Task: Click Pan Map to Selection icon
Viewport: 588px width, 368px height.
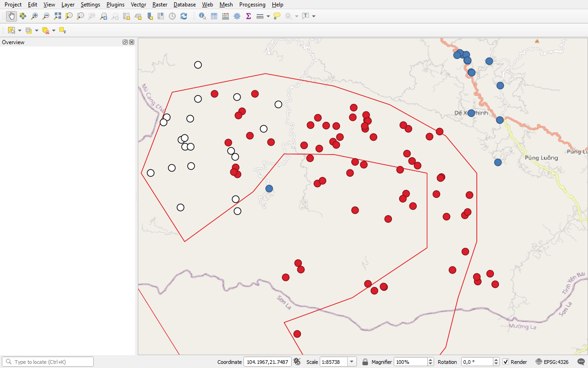Action: pos(23,16)
